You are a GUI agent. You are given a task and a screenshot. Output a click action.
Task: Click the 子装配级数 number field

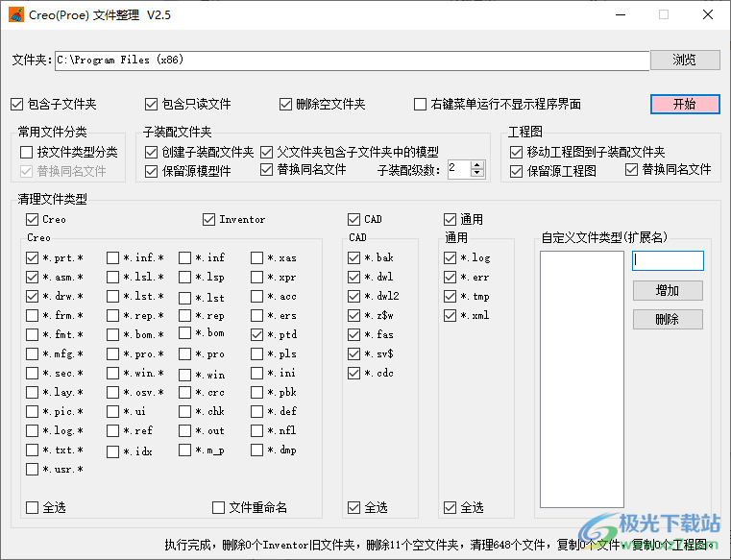[459, 169]
